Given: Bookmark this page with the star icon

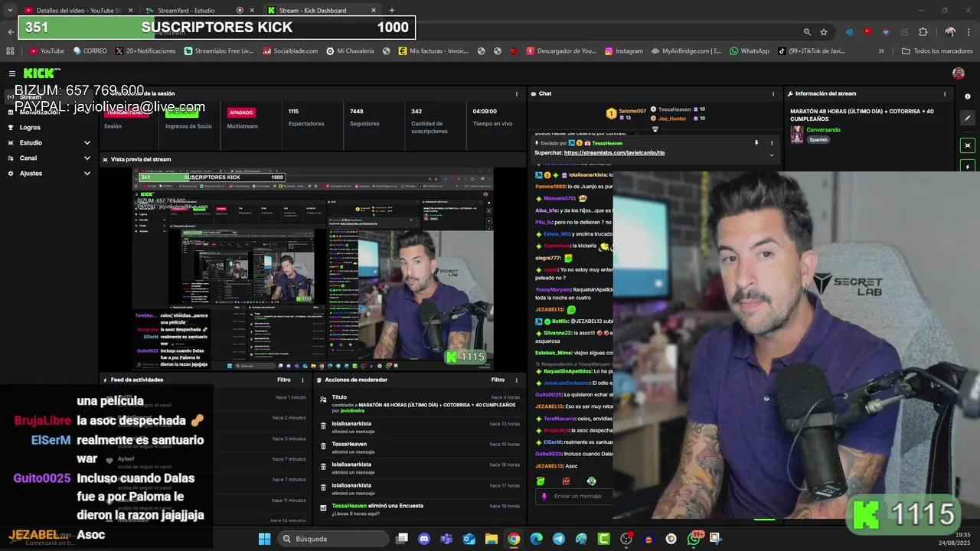Looking at the screenshot, I should 824,32.
